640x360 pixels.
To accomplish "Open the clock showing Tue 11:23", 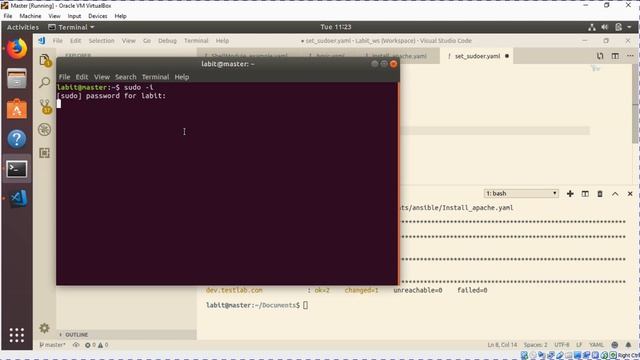I will click(336, 27).
